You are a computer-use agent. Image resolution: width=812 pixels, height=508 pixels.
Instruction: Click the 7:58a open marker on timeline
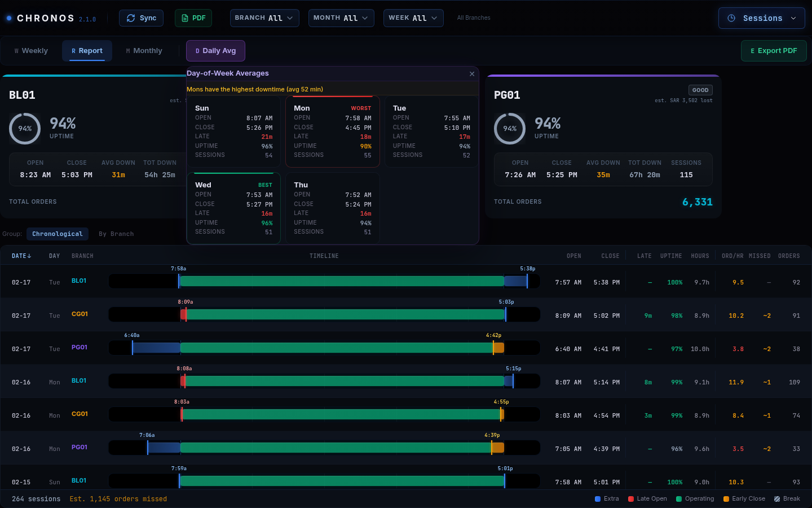(x=179, y=281)
